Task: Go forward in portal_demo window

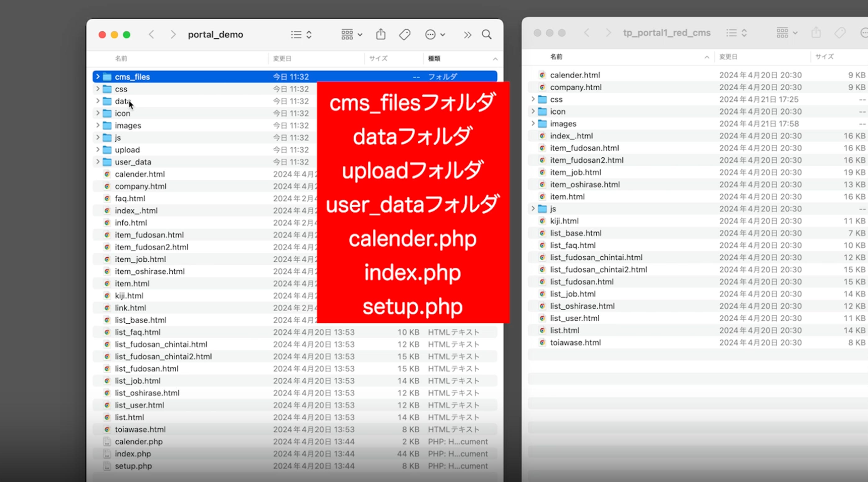Action: coord(173,34)
